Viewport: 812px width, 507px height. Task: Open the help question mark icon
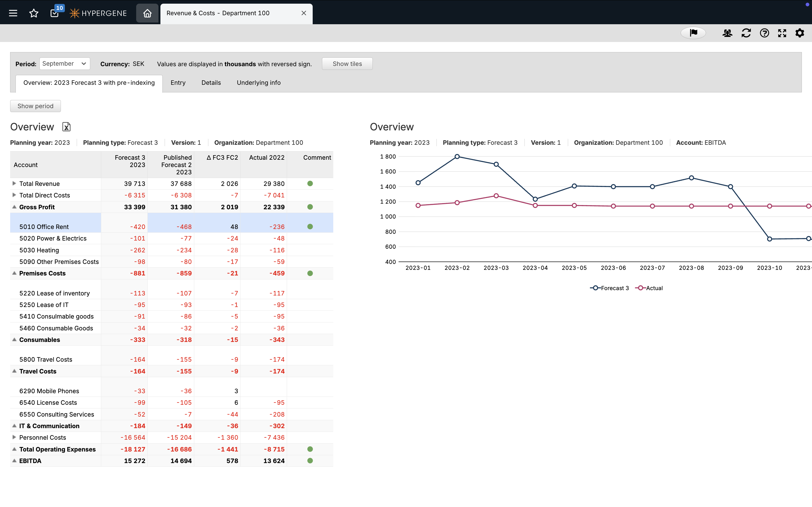[x=764, y=33]
